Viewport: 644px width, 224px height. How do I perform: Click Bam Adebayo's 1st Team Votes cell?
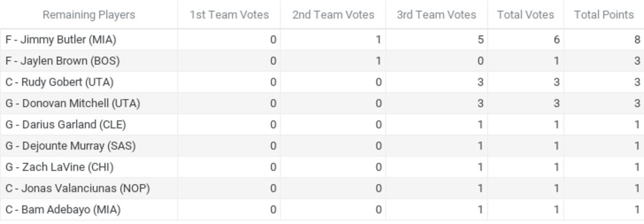pos(273,210)
